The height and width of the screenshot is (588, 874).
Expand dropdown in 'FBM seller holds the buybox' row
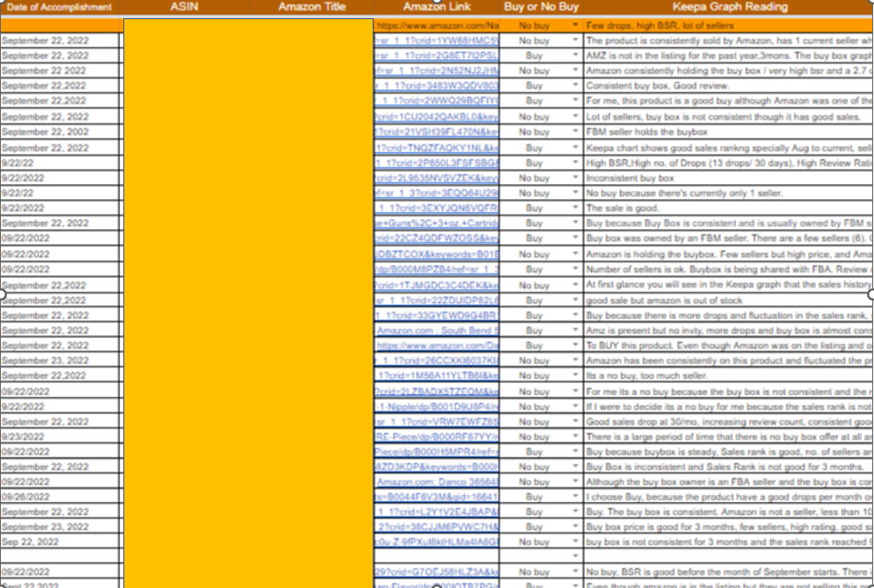pyautogui.click(x=575, y=131)
